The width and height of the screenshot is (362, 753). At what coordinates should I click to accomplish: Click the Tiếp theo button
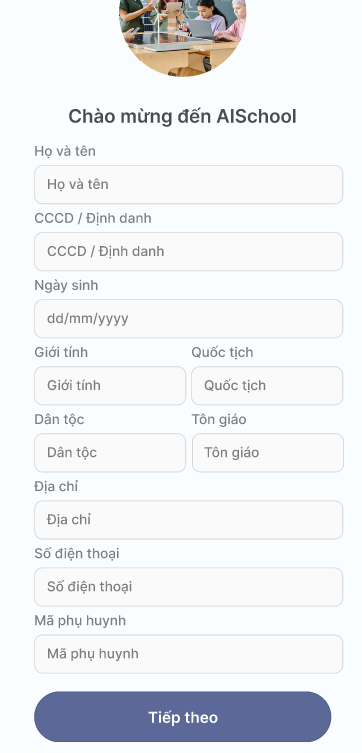(182, 717)
